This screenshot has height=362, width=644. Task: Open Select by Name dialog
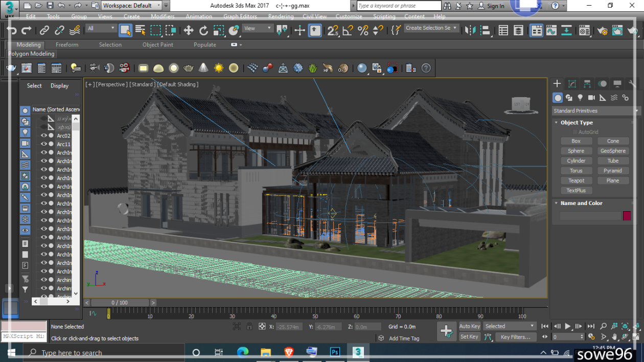140,31
